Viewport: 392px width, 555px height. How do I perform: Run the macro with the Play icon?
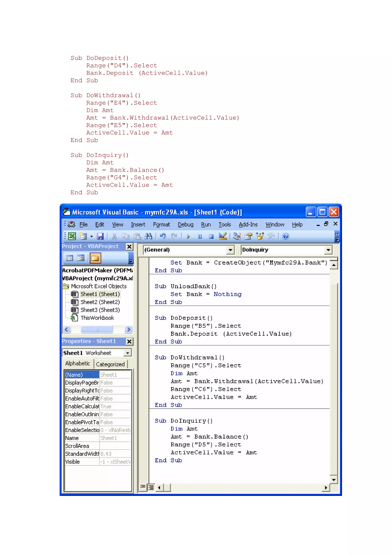[188, 236]
